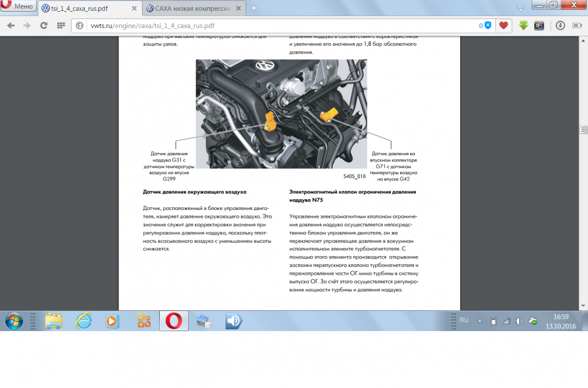Click the heading "Датчик давления окружающего воздуха"
The image size is (588, 388).
195,191
